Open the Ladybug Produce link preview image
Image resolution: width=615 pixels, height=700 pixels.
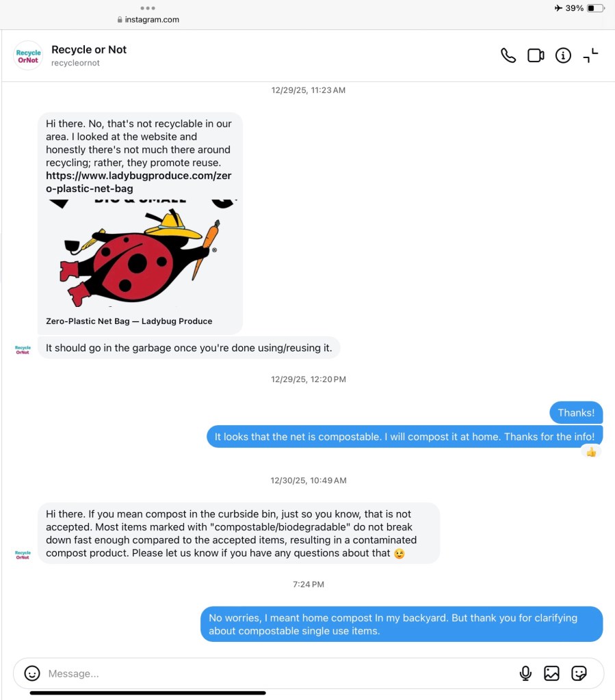[140, 253]
